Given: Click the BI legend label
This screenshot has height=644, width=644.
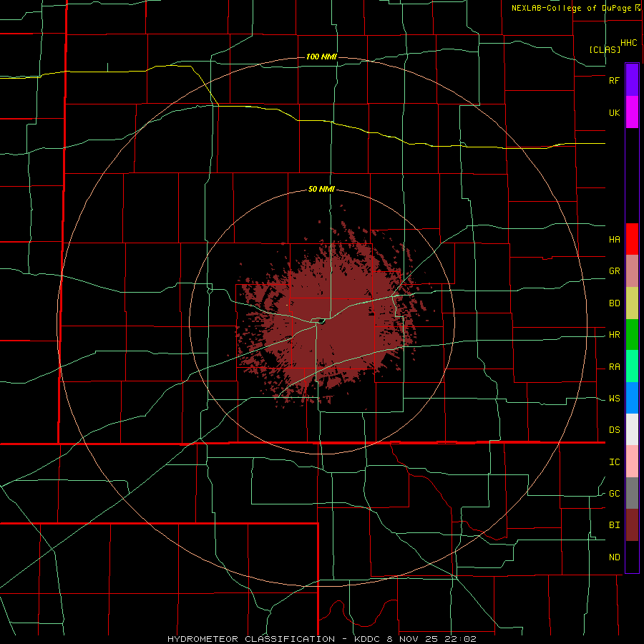Looking at the screenshot, I should coord(614,525).
